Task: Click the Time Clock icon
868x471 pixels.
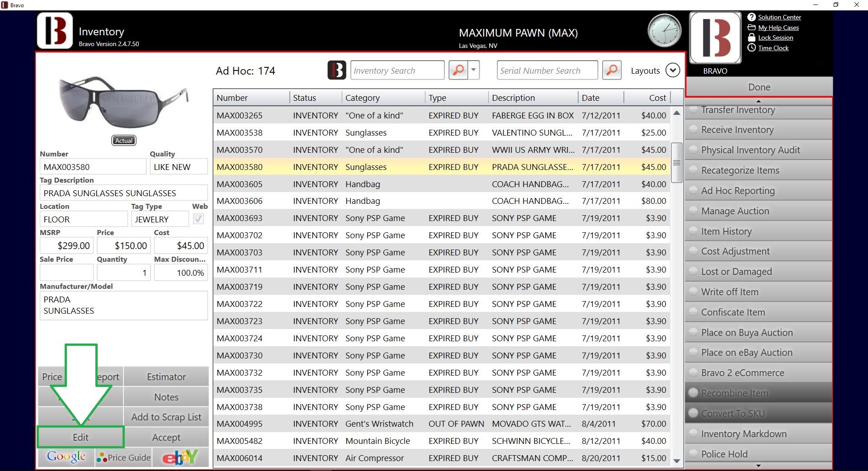Action: (x=751, y=48)
